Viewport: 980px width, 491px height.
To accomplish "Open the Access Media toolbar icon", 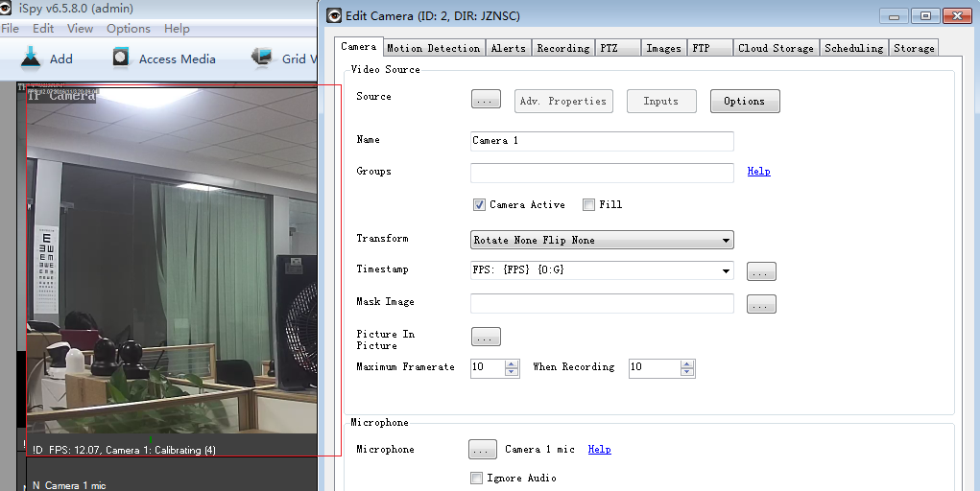I will (x=121, y=58).
